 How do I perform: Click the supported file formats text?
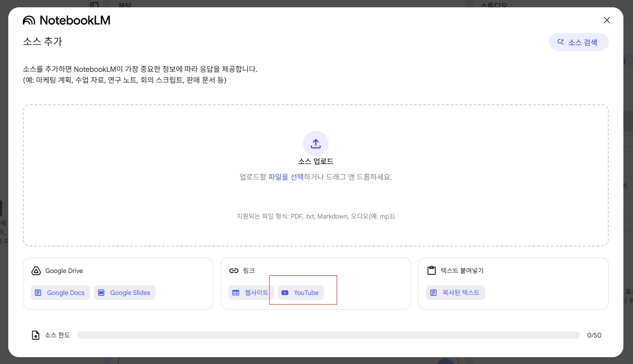tap(316, 216)
